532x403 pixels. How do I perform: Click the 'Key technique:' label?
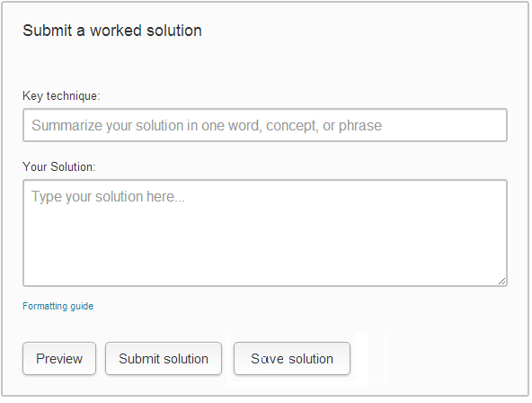pos(61,95)
